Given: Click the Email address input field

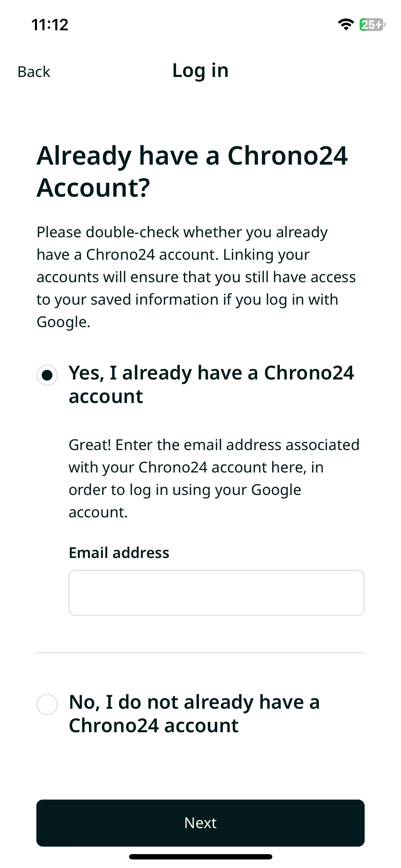Looking at the screenshot, I should pyautogui.click(x=216, y=593).
